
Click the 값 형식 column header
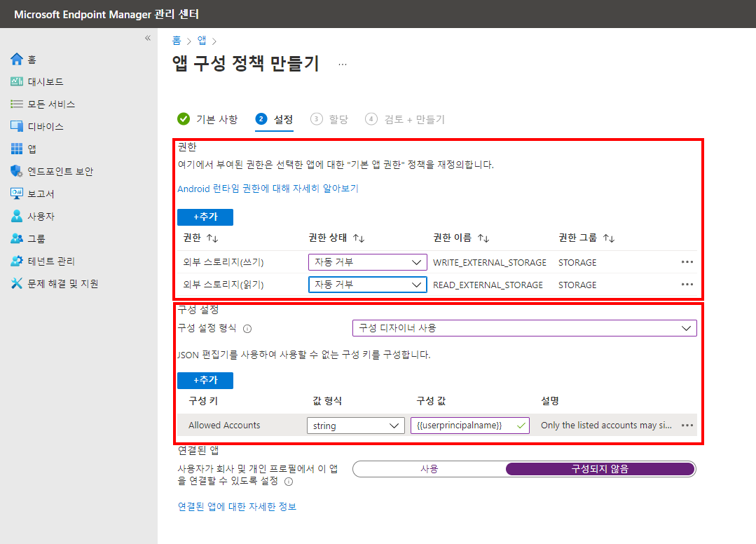[x=327, y=401]
